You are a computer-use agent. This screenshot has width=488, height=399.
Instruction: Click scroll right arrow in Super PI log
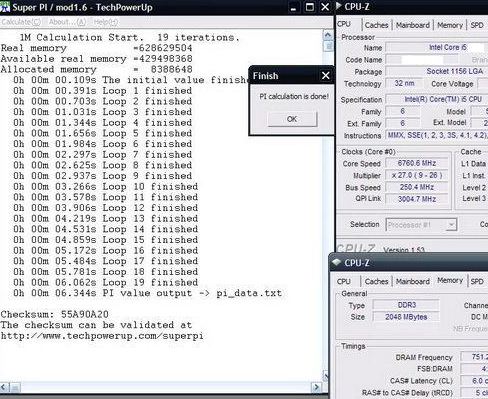pyautogui.click(x=316, y=387)
